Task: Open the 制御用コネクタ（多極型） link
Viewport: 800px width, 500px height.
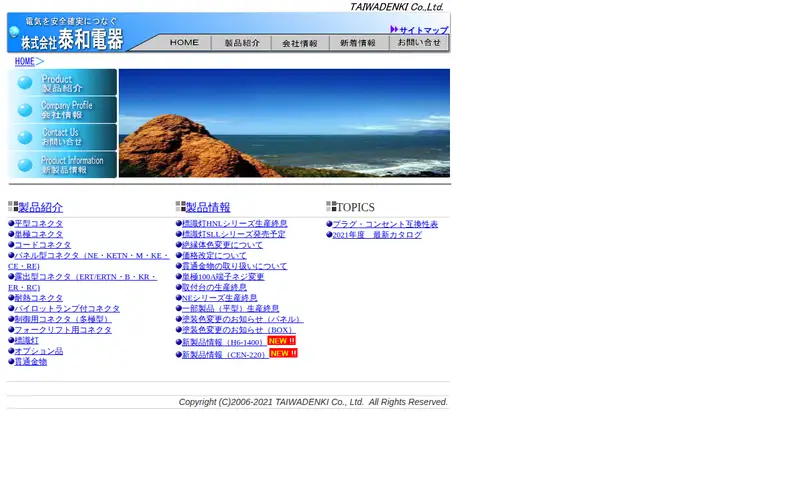Action: pos(63,319)
